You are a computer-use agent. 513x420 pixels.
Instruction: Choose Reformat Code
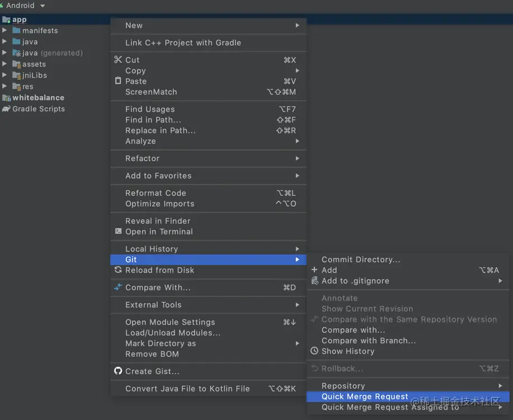tap(209, 193)
